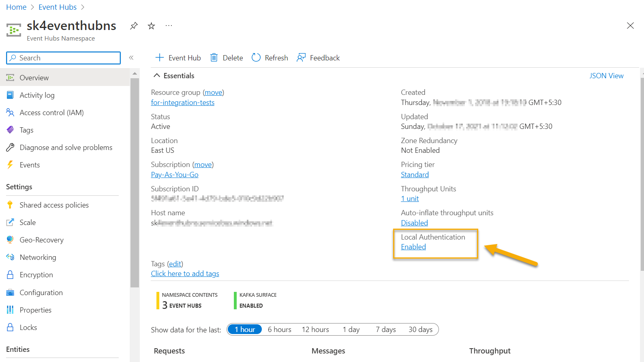Open Enabled Local Authentication link

[413, 247]
